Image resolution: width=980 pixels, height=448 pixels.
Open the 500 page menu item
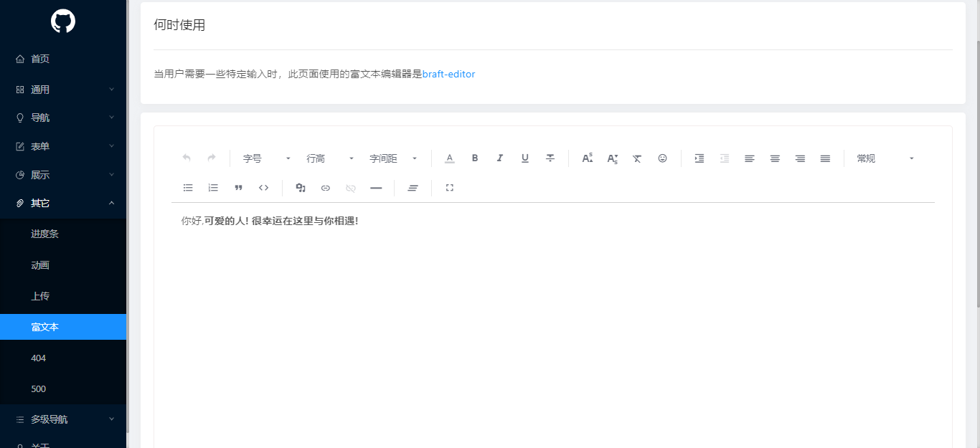pyautogui.click(x=63, y=389)
